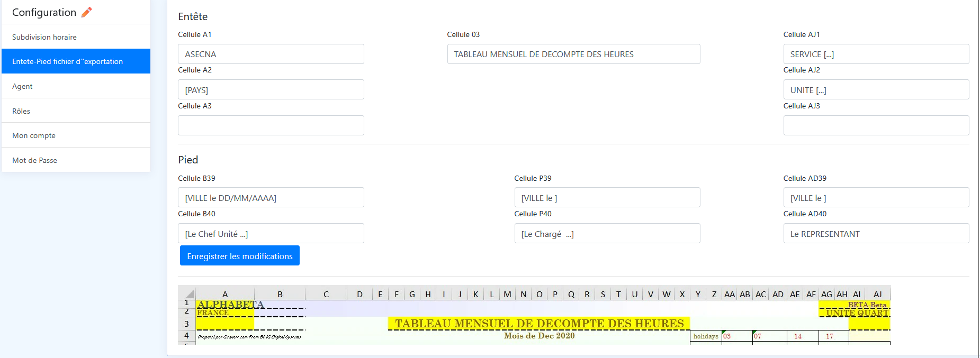The width and height of the screenshot is (980, 358).
Task: Select Entete-Pied fichier d'exportation item
Action: click(76, 61)
